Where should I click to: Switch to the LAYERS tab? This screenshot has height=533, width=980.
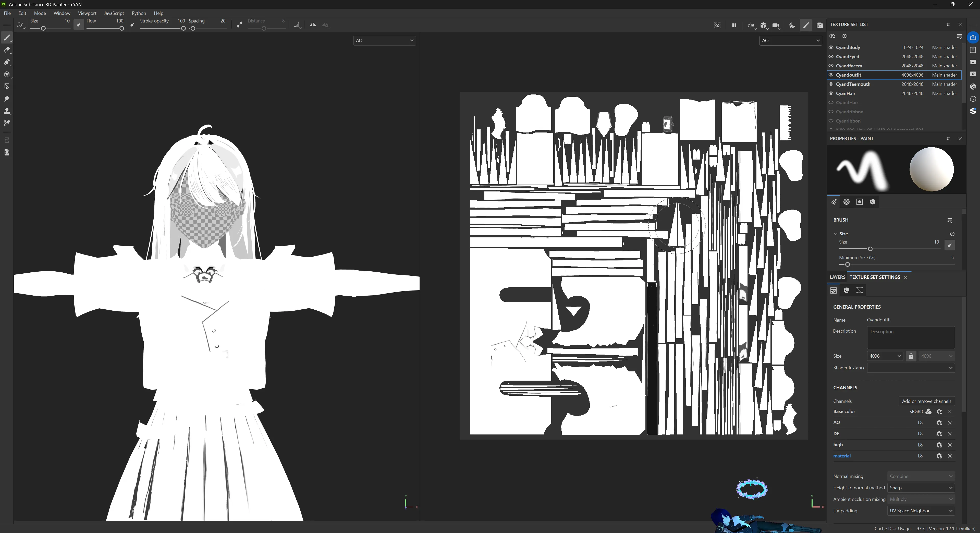click(837, 277)
